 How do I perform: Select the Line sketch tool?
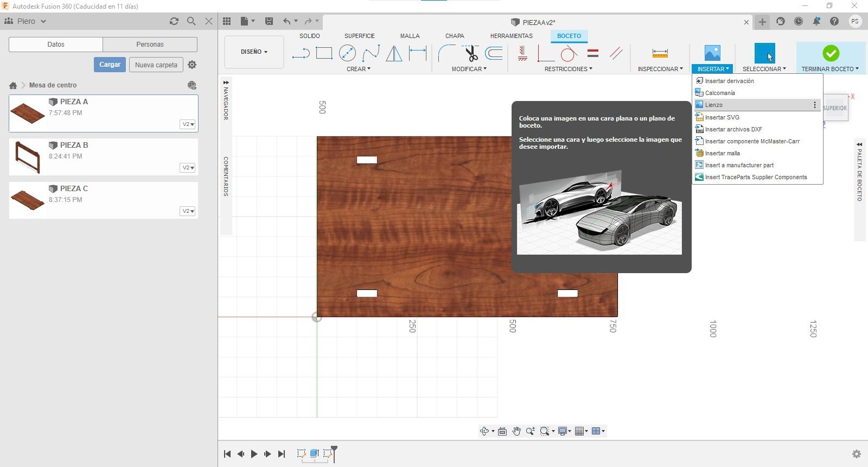tap(301, 53)
